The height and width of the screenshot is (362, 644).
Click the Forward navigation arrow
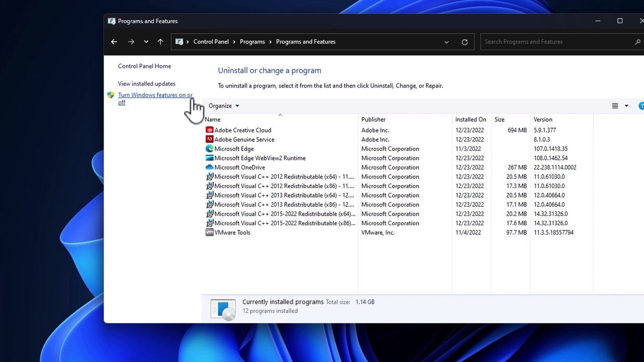pyautogui.click(x=131, y=42)
